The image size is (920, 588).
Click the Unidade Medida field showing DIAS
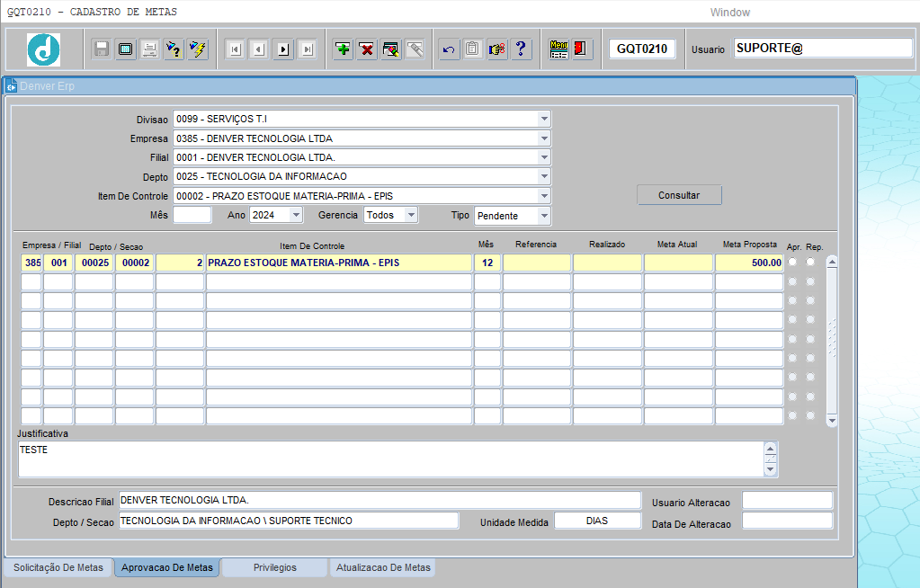(x=597, y=521)
